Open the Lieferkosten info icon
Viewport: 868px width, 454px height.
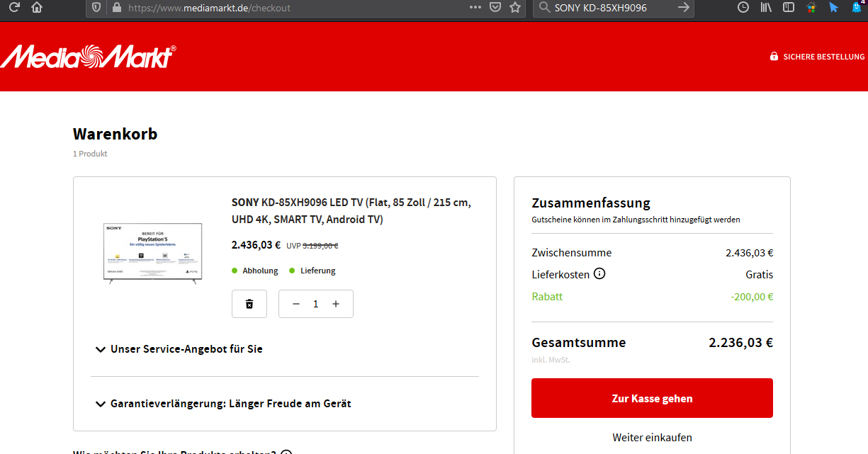599,273
